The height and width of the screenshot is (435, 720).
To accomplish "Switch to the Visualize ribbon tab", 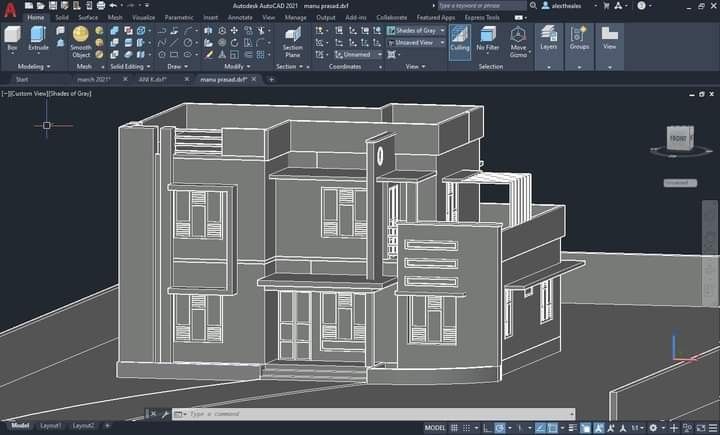I will (x=144, y=17).
